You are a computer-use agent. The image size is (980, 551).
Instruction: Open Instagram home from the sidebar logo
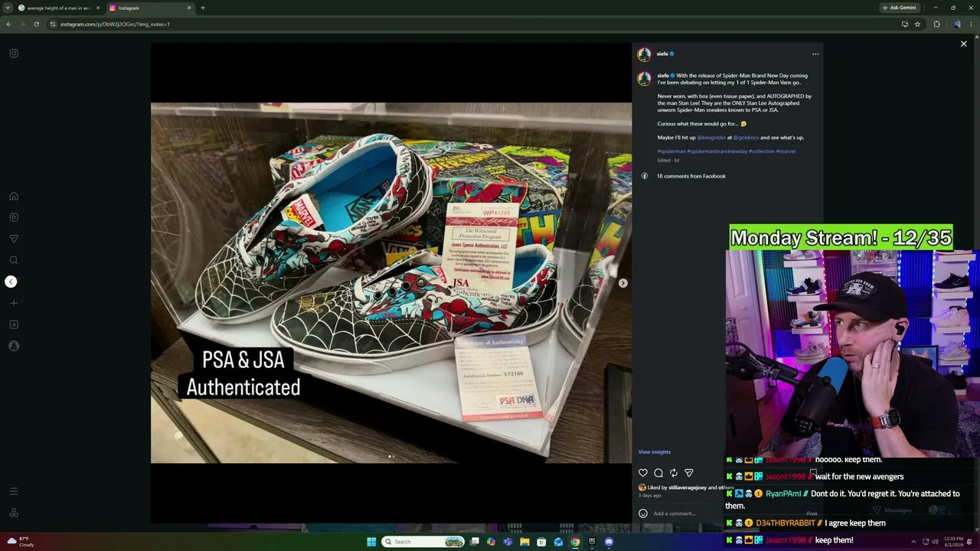(x=14, y=54)
